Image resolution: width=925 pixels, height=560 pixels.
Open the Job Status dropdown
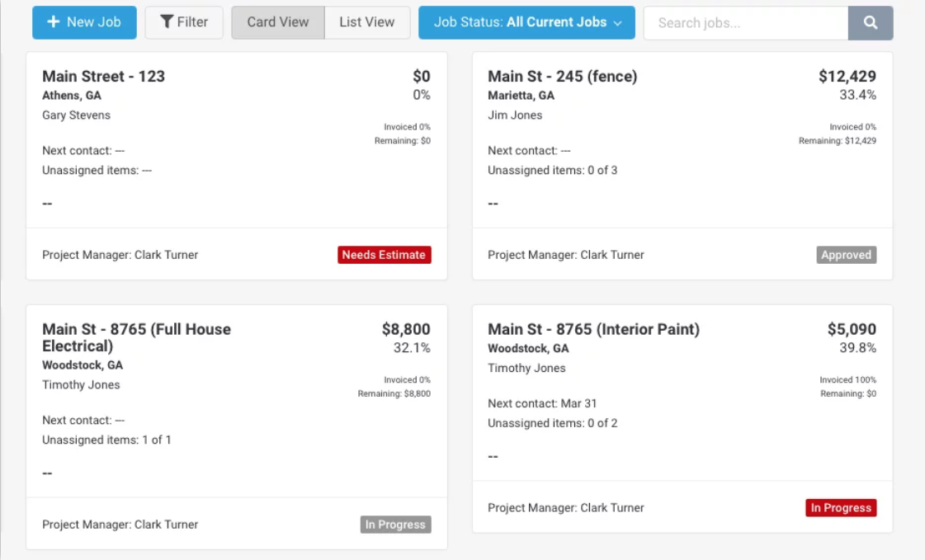526,22
